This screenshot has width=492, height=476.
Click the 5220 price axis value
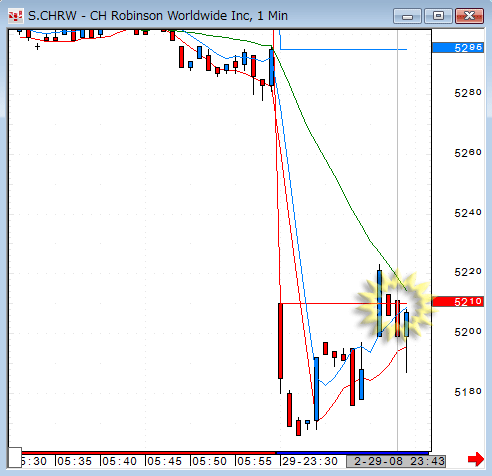point(468,272)
